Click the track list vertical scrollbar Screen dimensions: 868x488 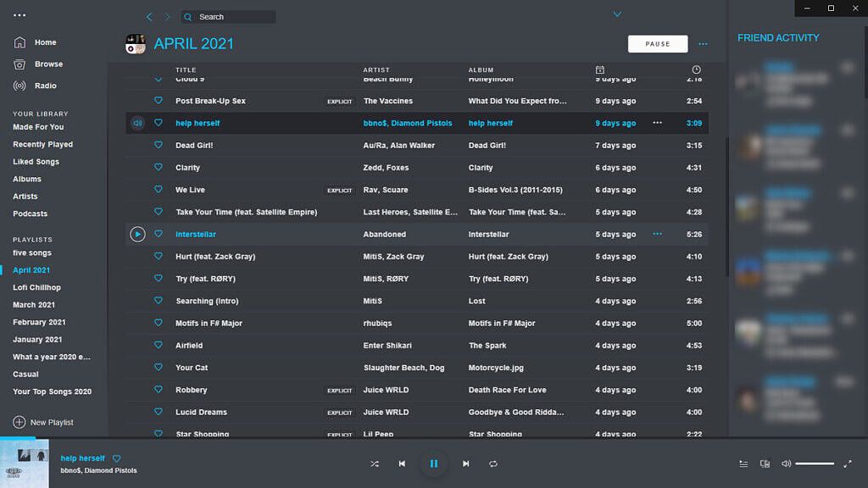coord(726,208)
